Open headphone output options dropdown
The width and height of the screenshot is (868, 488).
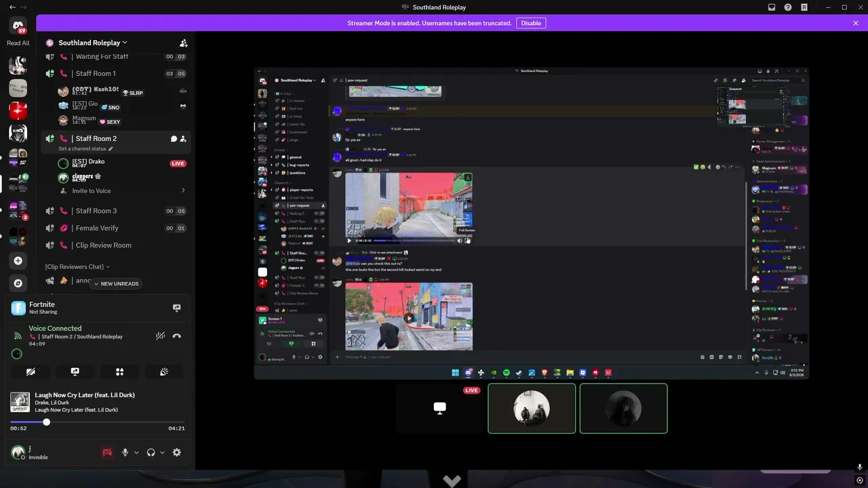coord(162,452)
